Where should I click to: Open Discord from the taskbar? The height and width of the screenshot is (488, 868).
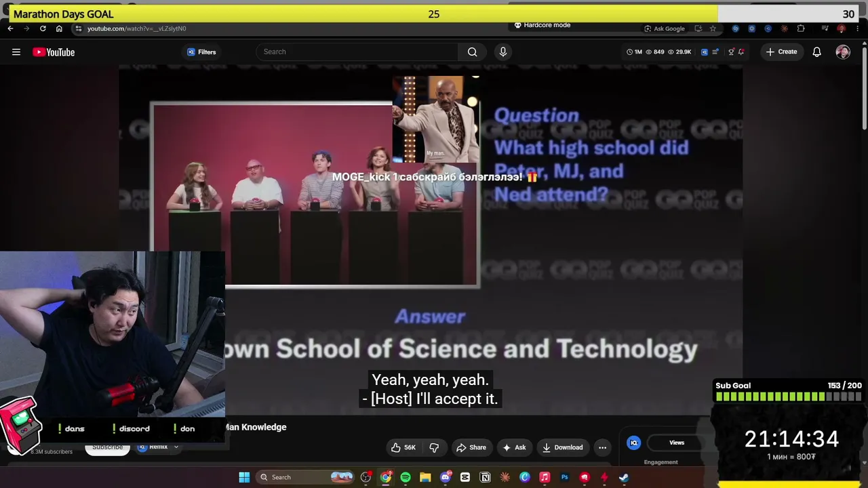click(445, 477)
